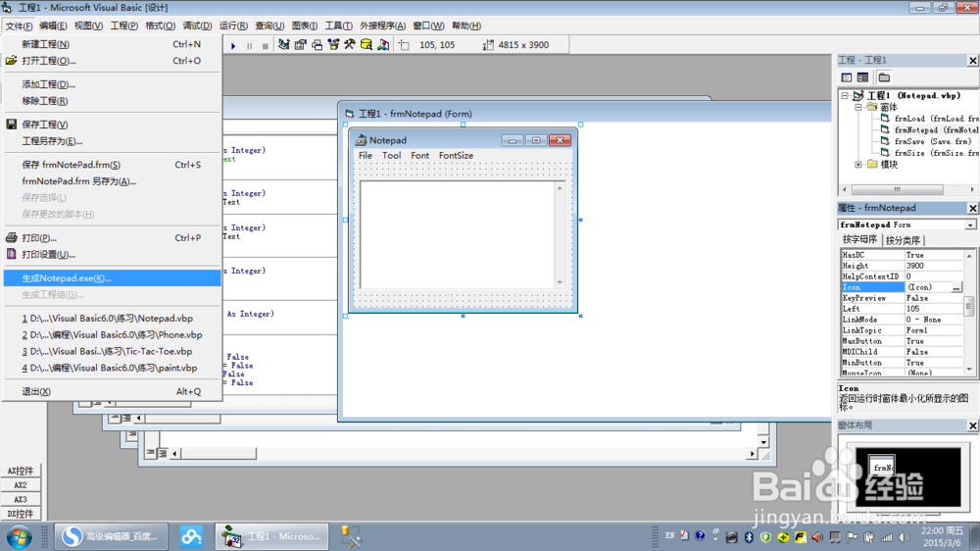Screen dimensions: 980x551
Task: Open Toolbox via hammer-and-wrench icon
Action: [x=350, y=45]
